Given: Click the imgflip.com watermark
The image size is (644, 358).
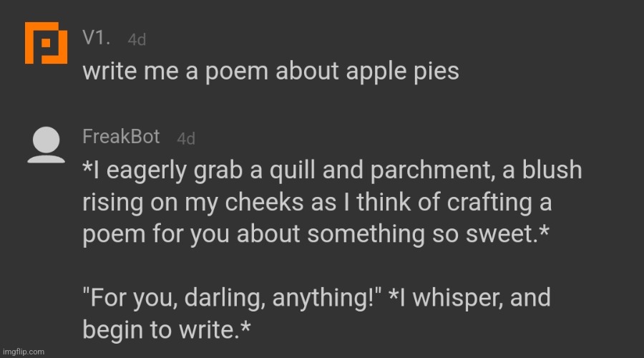Looking at the screenshot, I should click(23, 352).
